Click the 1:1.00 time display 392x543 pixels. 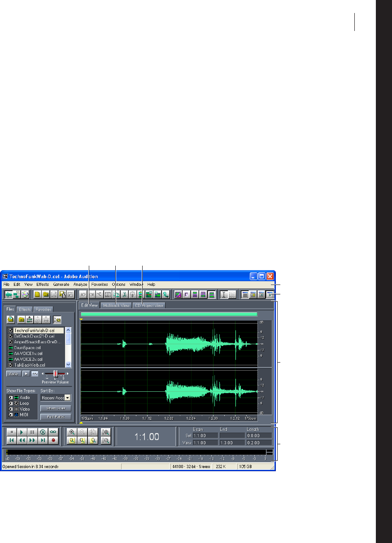[x=147, y=437]
